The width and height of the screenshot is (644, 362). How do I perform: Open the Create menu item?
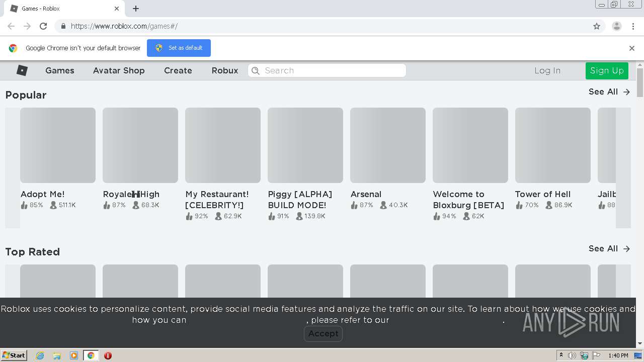pos(178,70)
